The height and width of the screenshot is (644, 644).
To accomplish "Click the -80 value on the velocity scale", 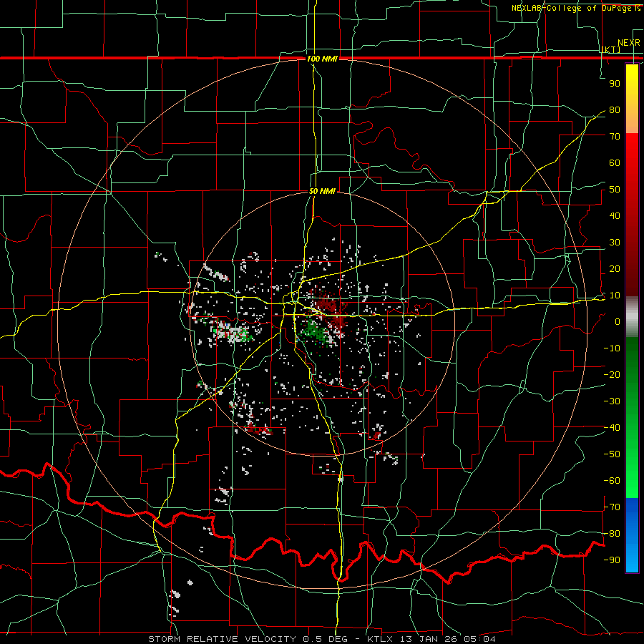I will pos(612,534).
